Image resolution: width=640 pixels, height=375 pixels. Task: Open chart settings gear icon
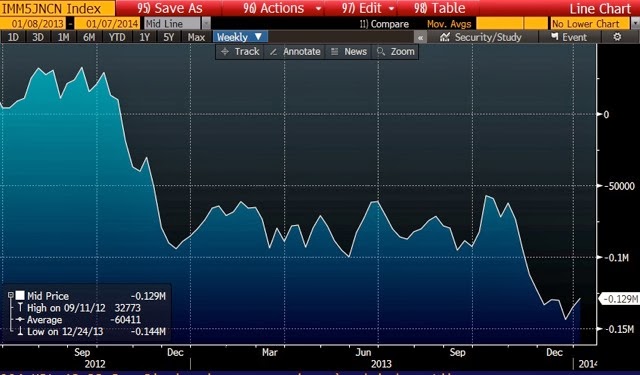[617, 37]
